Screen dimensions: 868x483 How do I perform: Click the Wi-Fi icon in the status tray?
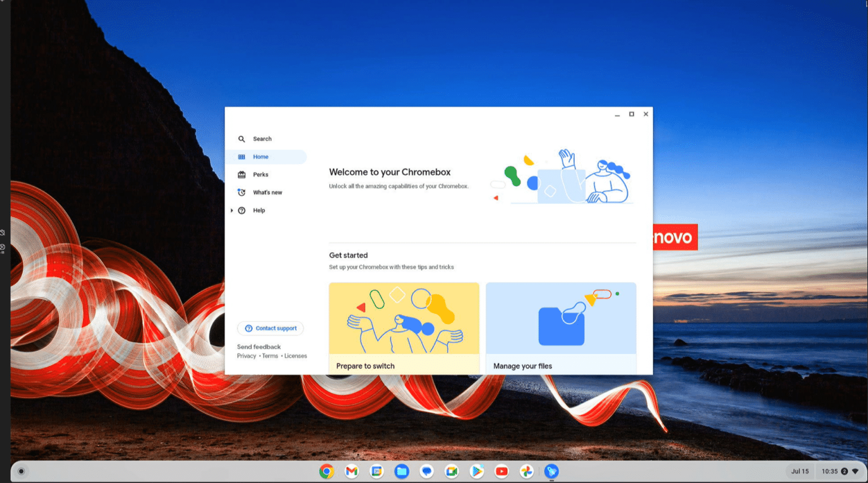[x=855, y=471]
